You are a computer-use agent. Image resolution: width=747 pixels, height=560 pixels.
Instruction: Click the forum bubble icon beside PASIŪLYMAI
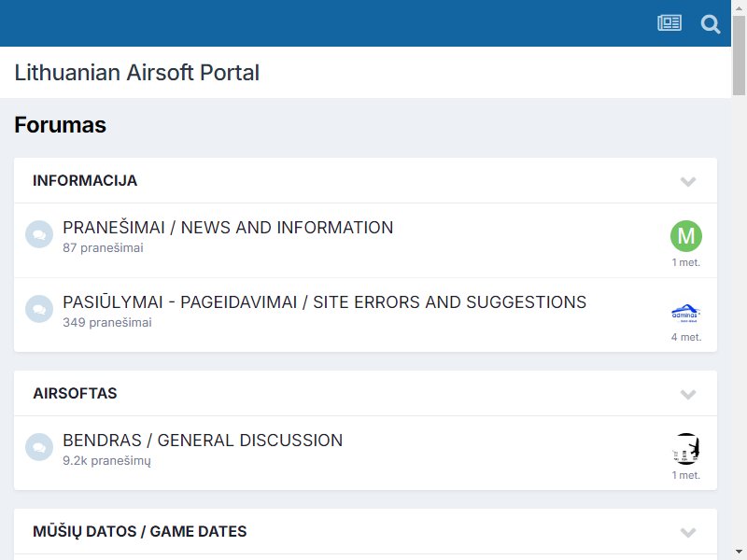(x=39, y=309)
